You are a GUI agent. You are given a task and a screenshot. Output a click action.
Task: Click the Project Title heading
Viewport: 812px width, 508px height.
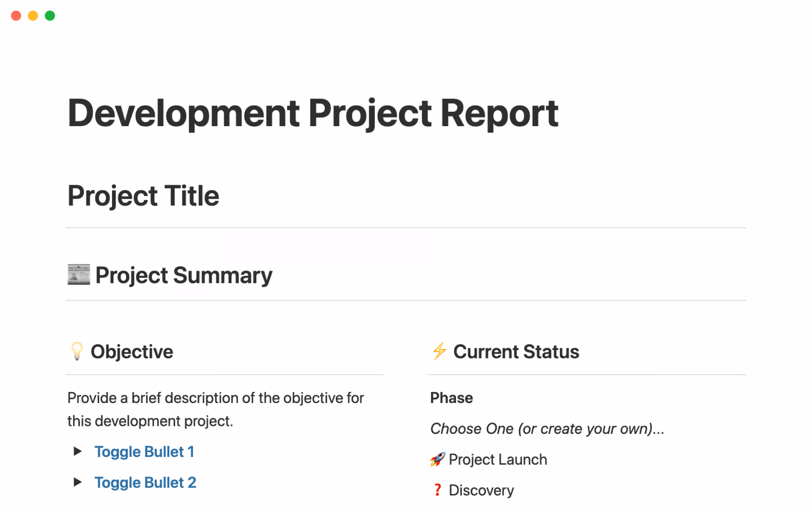pos(143,196)
